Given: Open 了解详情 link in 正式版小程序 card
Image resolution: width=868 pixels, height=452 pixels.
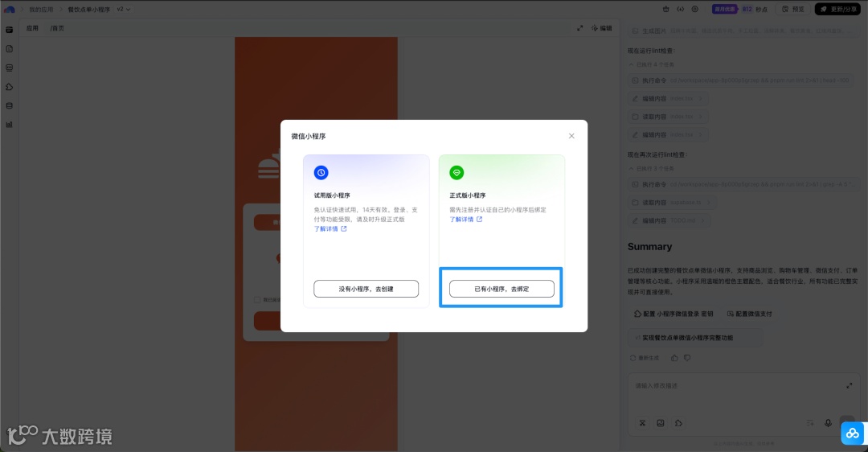Looking at the screenshot, I should (466, 220).
